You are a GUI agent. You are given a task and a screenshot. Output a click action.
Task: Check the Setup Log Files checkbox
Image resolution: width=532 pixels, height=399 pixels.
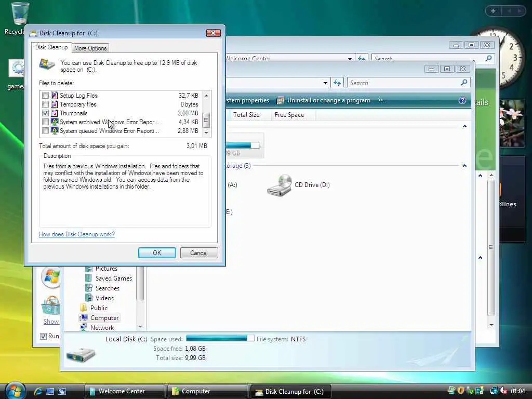(45, 96)
